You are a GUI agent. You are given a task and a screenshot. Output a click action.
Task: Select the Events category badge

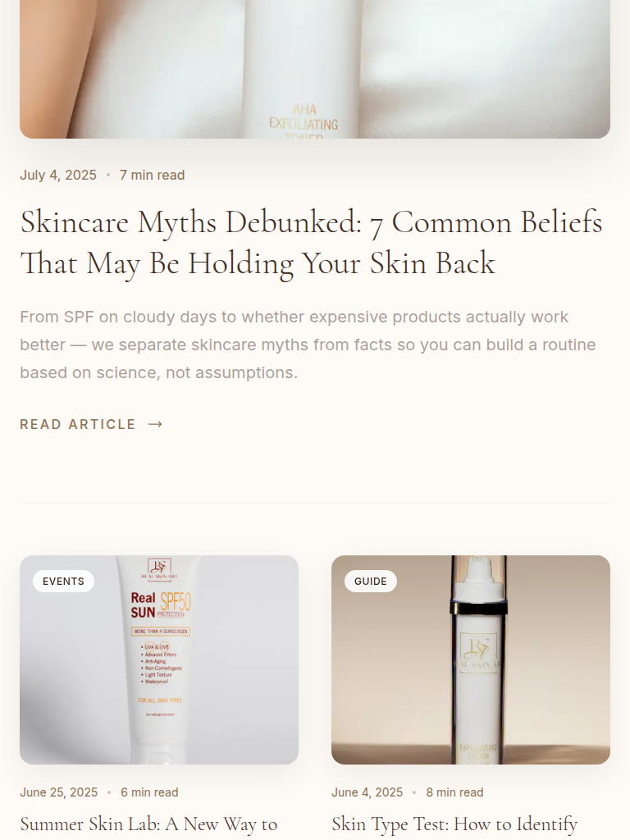click(x=63, y=582)
